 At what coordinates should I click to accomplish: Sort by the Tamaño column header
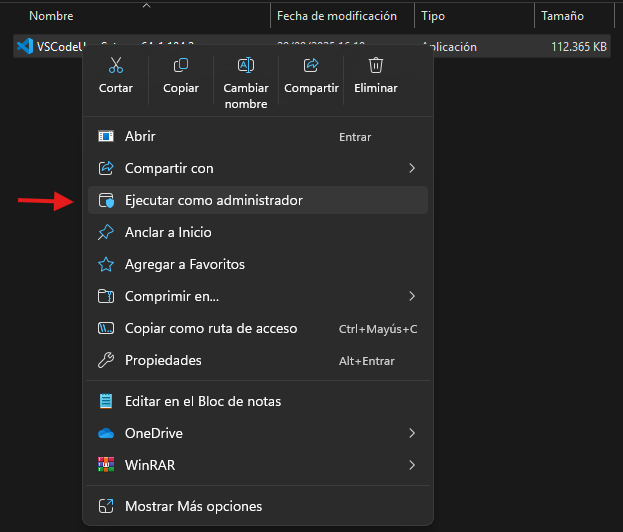(x=562, y=16)
